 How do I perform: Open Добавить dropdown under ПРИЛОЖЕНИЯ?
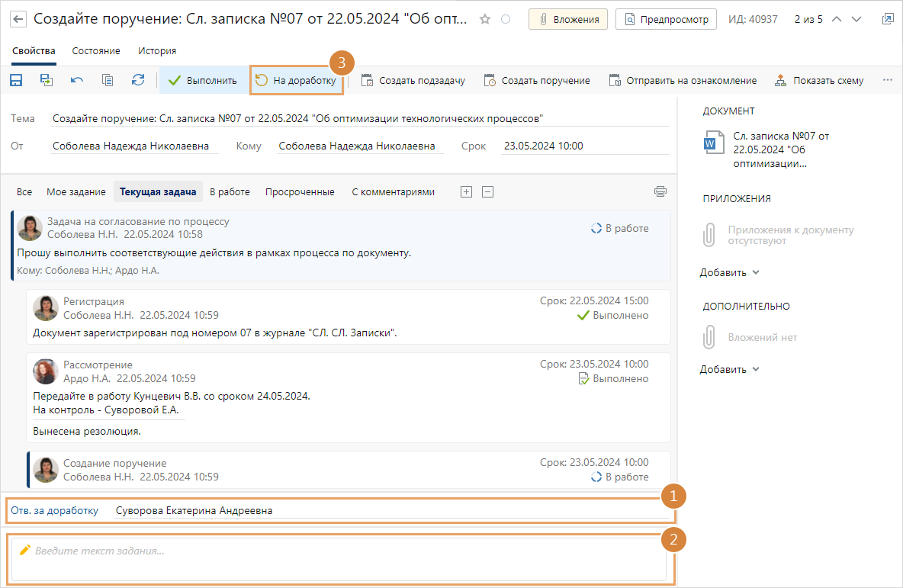pyautogui.click(x=730, y=272)
